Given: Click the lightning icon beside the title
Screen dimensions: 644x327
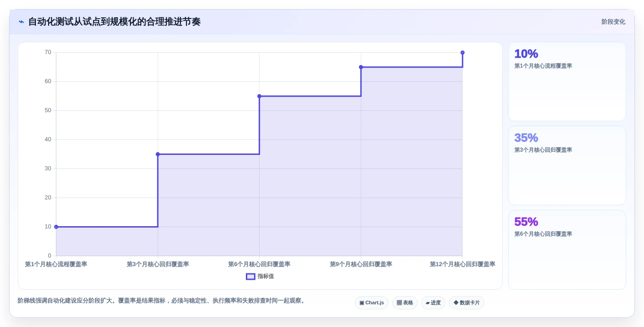Looking at the screenshot, I should point(21,22).
